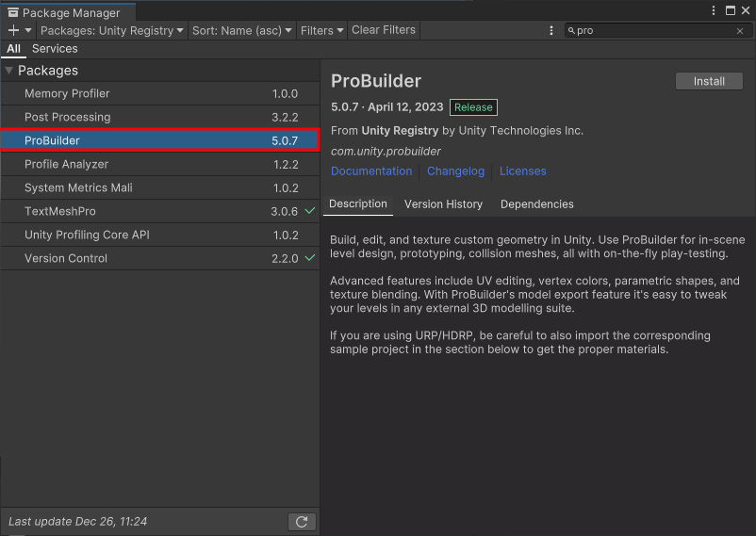Viewport: 756px width, 536px height.
Task: Collapse the Packages group triangle
Action: pos(8,71)
